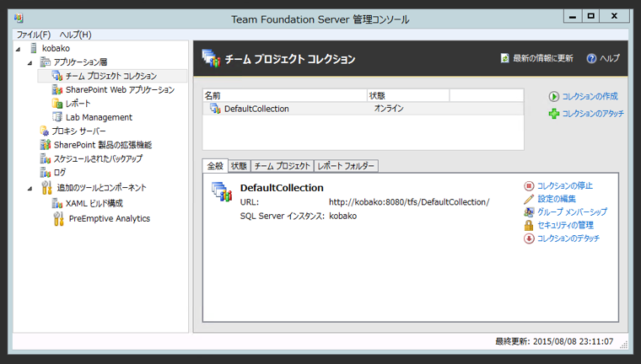Click the コレクションの停止 link
Image resolution: width=641 pixels, height=364 pixels.
[x=564, y=186]
